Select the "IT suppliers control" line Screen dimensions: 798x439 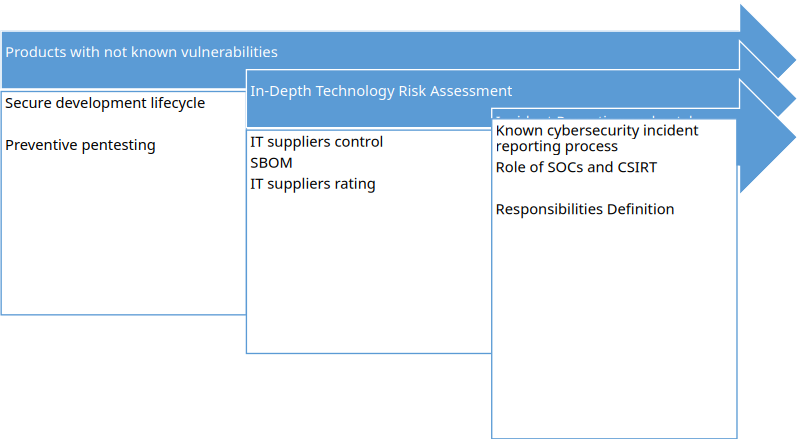[317, 142]
